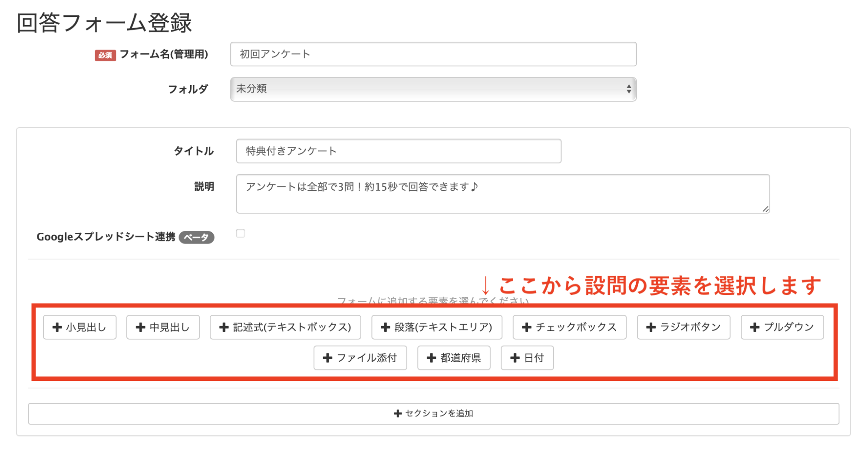The width and height of the screenshot is (868, 452).
Task: Add a 日付 date element
Action: click(527, 358)
